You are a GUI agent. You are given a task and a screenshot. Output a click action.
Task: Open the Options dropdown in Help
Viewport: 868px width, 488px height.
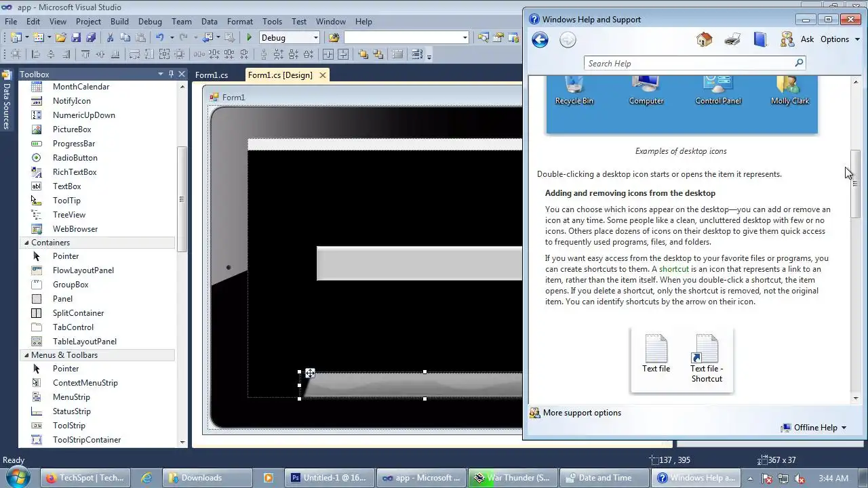pyautogui.click(x=840, y=39)
